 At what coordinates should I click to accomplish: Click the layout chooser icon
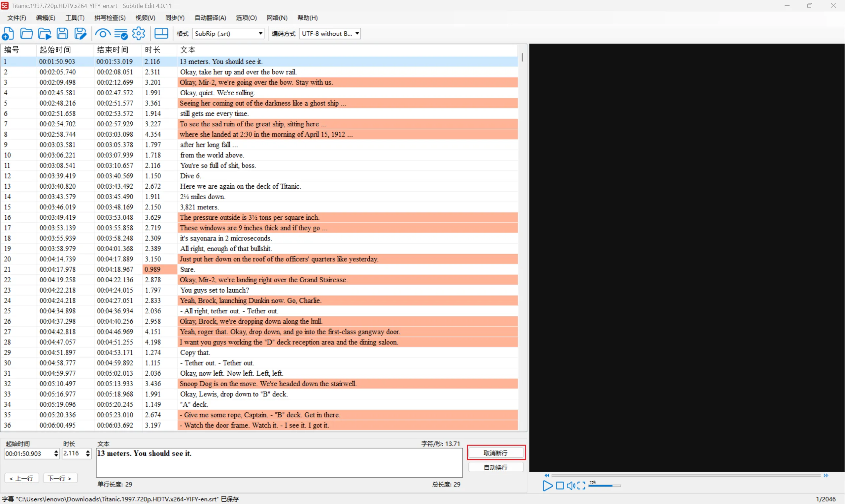(161, 33)
